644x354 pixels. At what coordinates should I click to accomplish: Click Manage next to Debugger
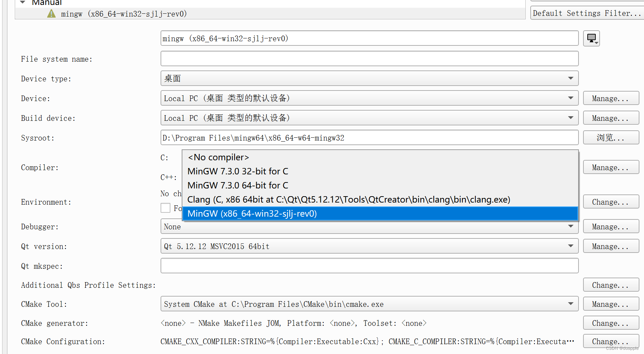(x=611, y=226)
